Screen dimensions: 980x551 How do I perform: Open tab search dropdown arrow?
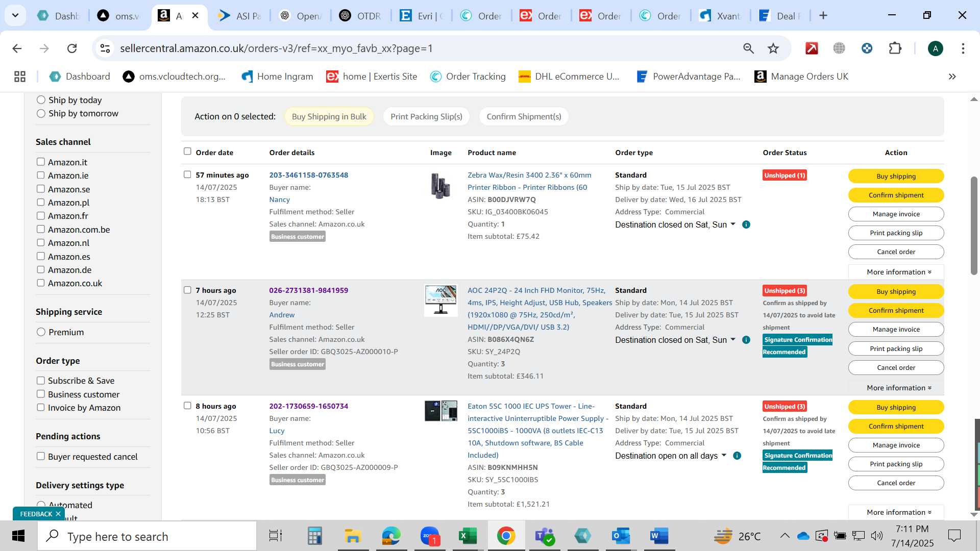pos(15,15)
